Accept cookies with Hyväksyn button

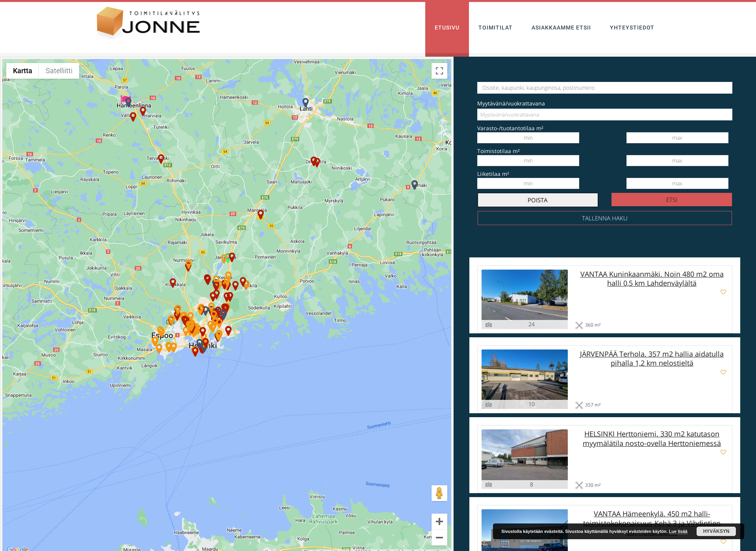tap(716, 531)
